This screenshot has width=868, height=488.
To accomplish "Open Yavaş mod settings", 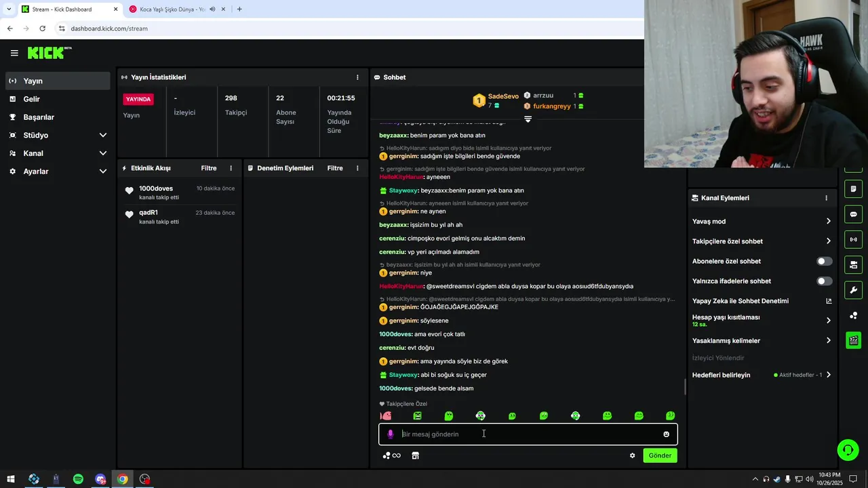I will [762, 222].
